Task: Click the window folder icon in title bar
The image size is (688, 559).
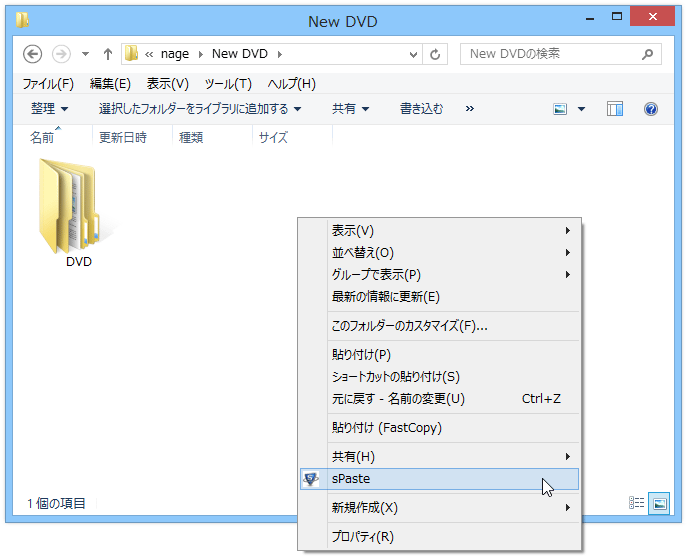Action: 22,20
